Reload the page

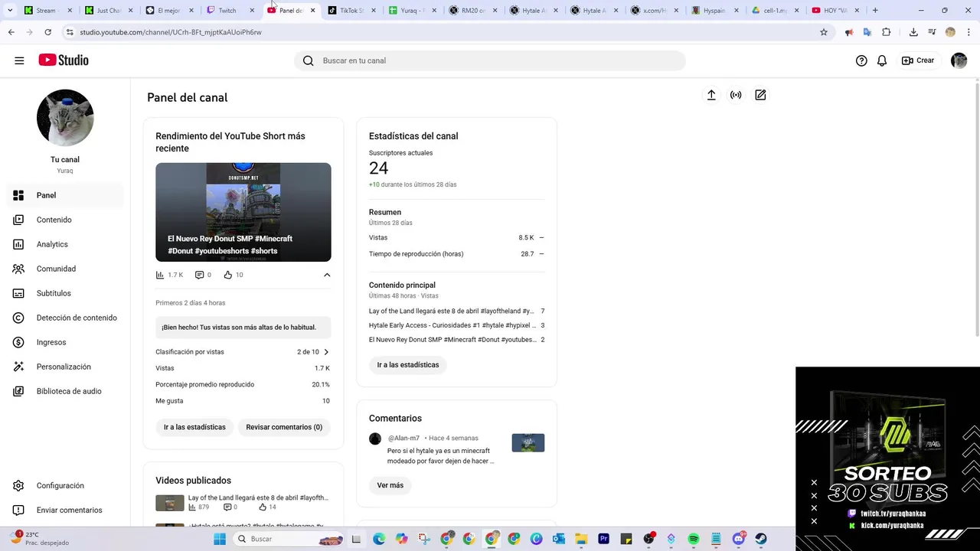(x=47, y=32)
